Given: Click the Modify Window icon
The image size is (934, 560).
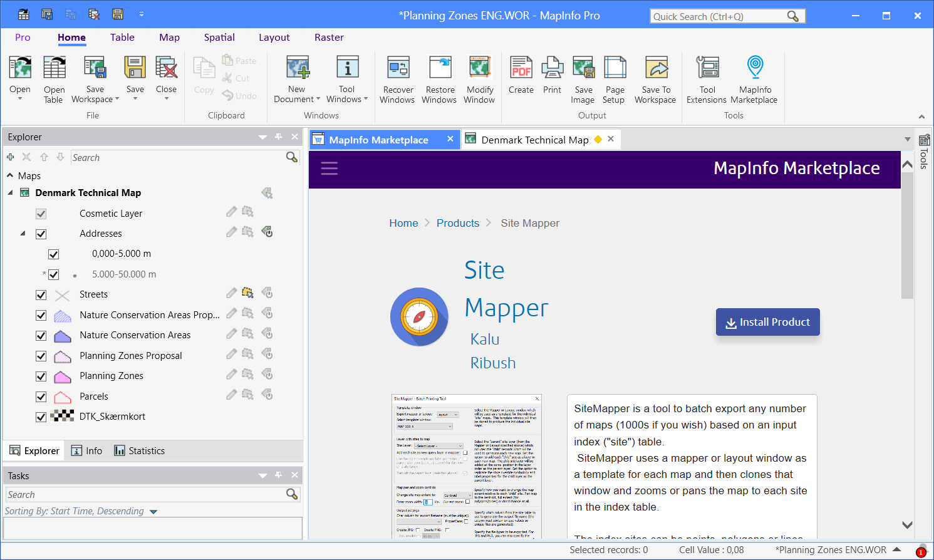Looking at the screenshot, I should click(x=480, y=68).
